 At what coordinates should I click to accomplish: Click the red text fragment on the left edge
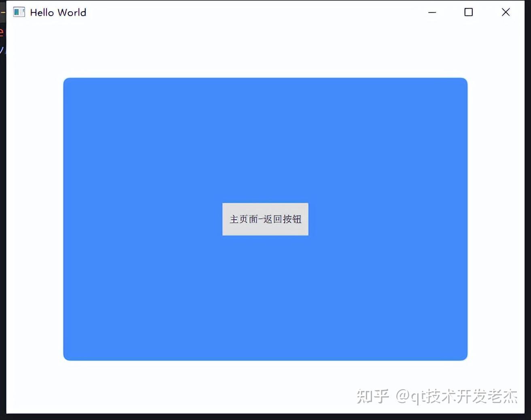pyautogui.click(x=2, y=32)
